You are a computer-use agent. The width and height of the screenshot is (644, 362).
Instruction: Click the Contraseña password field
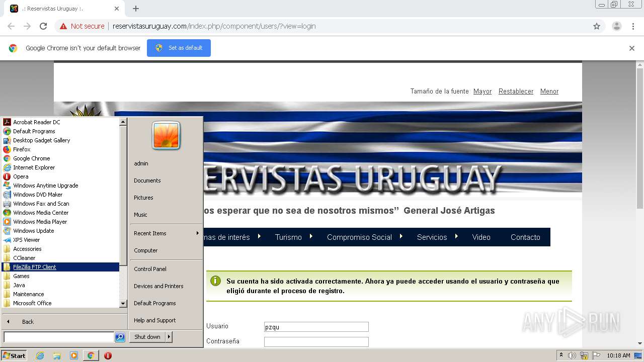pos(316,342)
